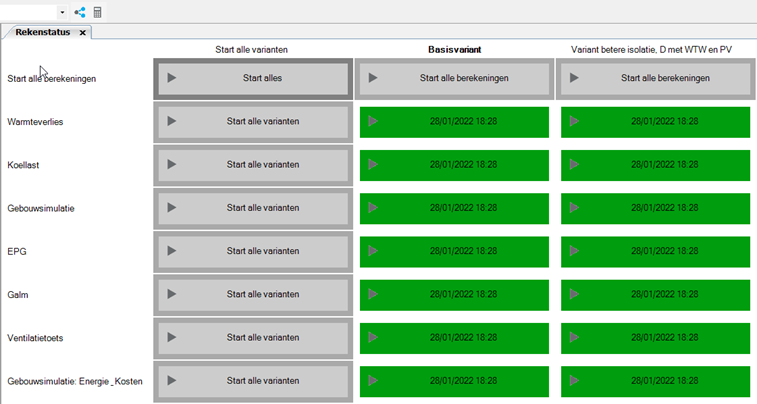Start alle berekeningen for the better insulation variant
This screenshot has width=757, height=404.
[655, 78]
